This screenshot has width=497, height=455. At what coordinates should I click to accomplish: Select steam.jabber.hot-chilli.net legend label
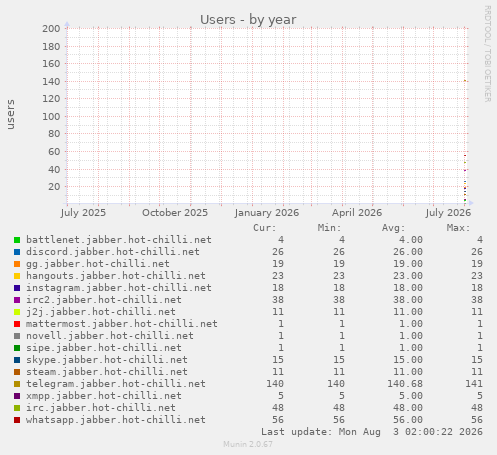pos(107,372)
